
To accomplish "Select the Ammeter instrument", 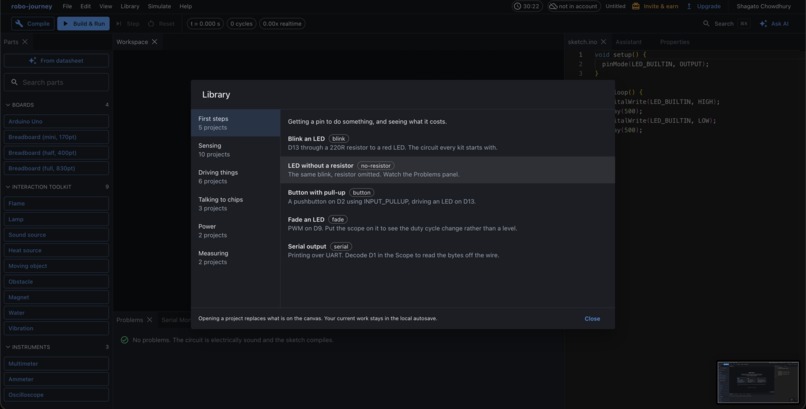I will (x=57, y=379).
